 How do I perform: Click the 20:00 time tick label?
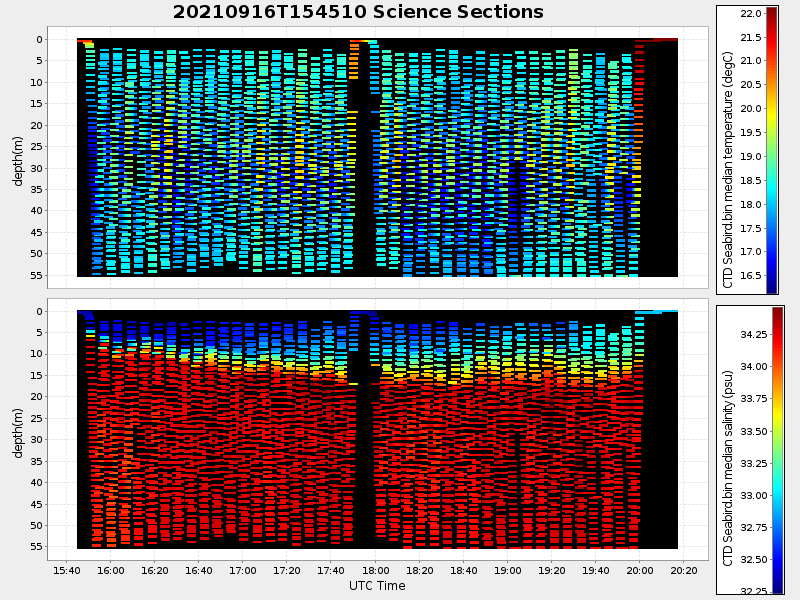point(640,570)
